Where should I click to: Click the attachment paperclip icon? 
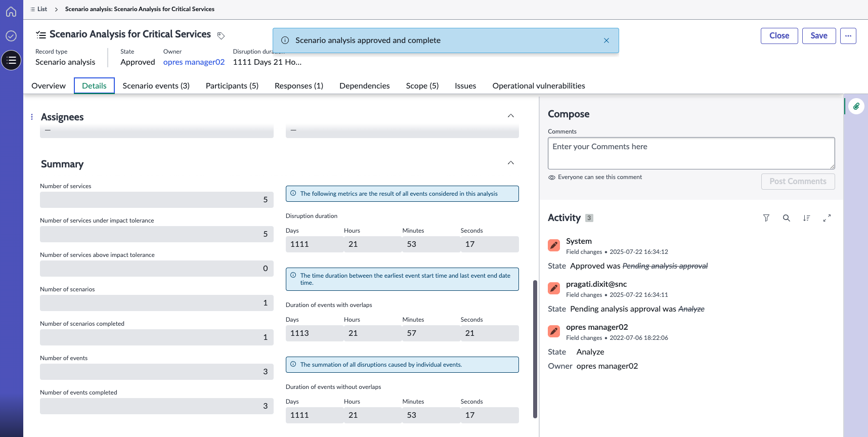point(856,106)
